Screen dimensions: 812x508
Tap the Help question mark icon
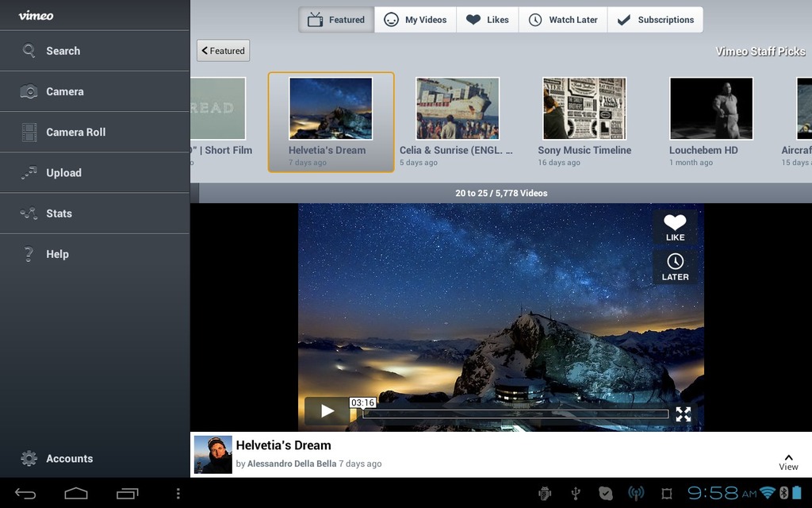tap(29, 254)
